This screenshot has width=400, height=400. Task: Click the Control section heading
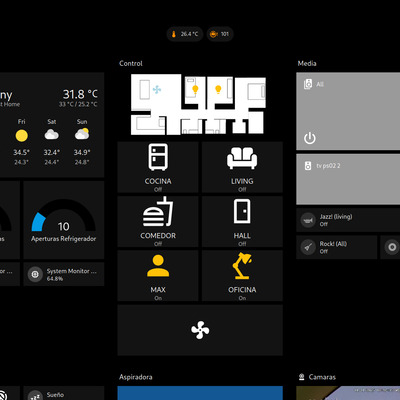[131, 63]
